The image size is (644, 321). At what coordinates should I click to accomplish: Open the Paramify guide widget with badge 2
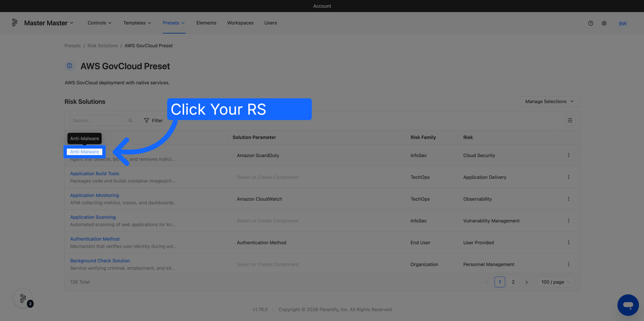(x=23, y=298)
